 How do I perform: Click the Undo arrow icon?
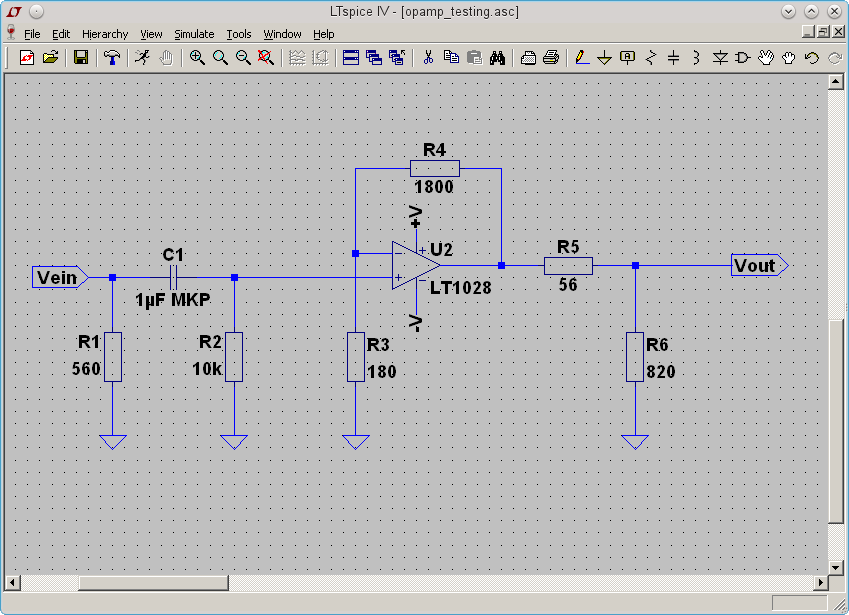pos(812,57)
